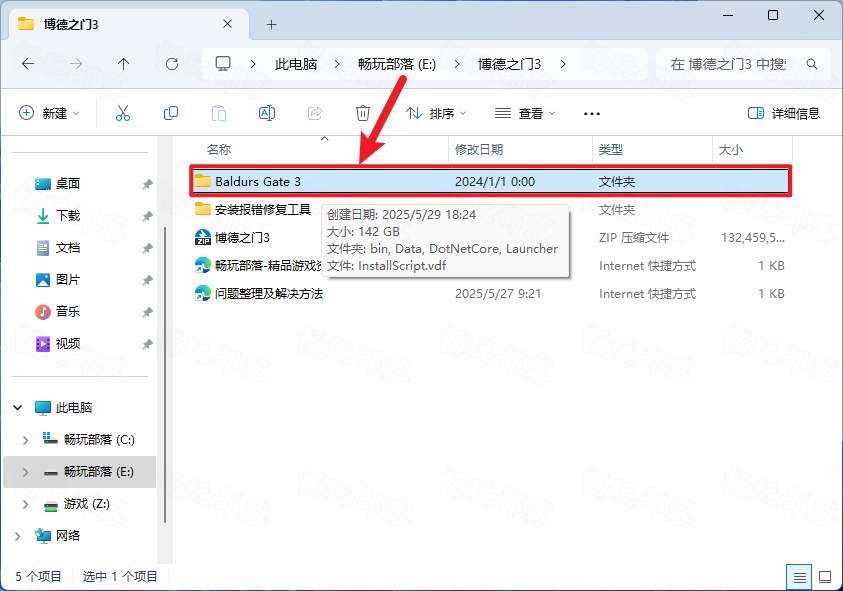Screen dimensions: 843x591
Task: Expand chevron after 博德之门3 in address bar
Action: pyautogui.click(x=562, y=65)
